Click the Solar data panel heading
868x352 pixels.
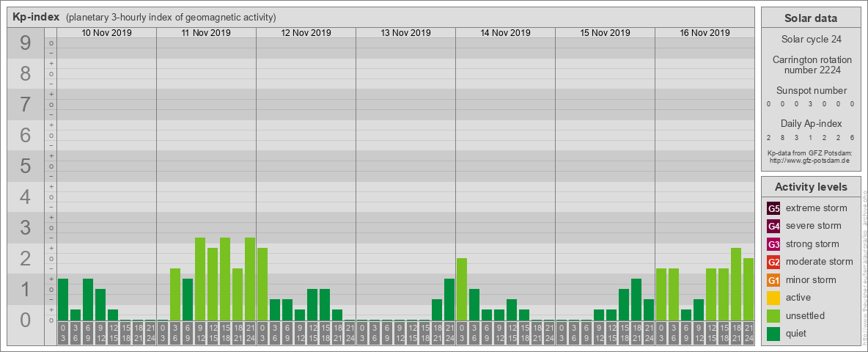click(810, 18)
